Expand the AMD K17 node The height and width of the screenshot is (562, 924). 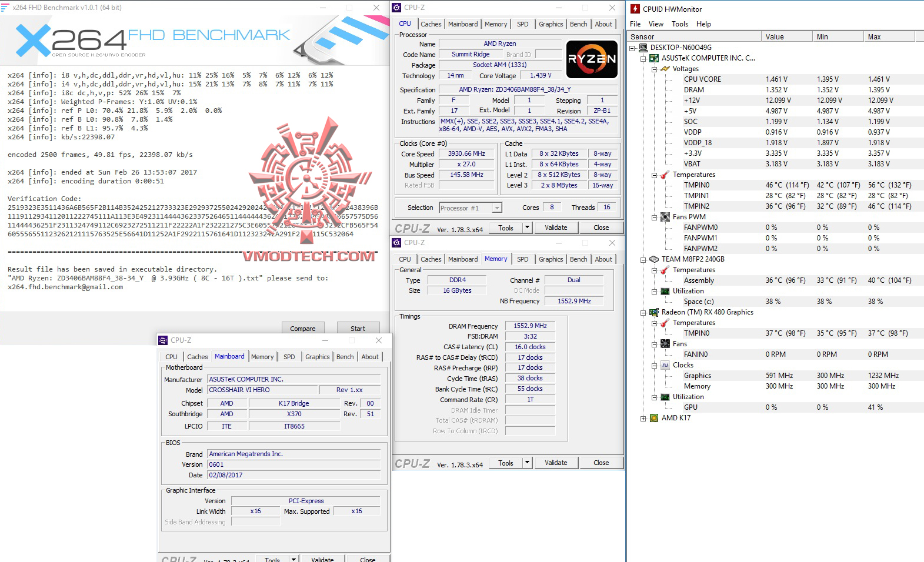pos(643,418)
